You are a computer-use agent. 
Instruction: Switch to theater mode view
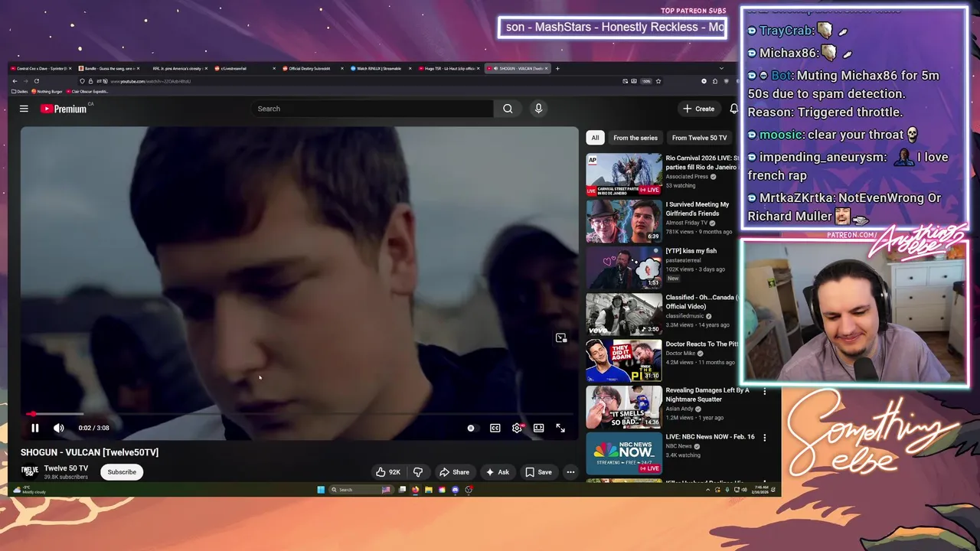[539, 428]
